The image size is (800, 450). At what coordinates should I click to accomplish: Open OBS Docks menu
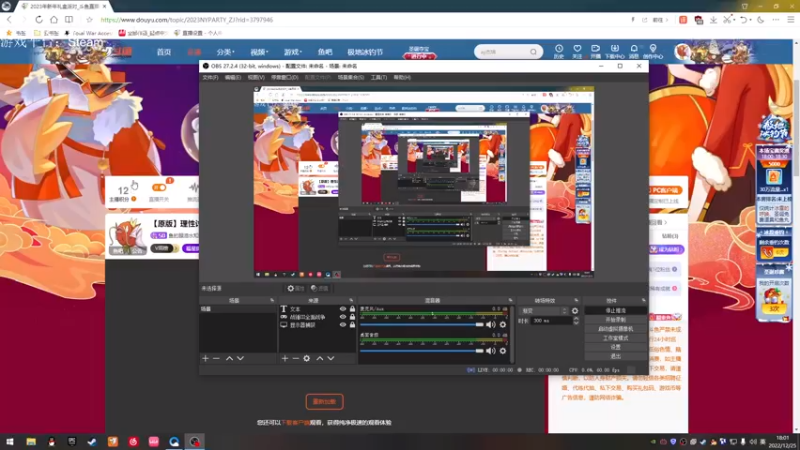point(285,78)
